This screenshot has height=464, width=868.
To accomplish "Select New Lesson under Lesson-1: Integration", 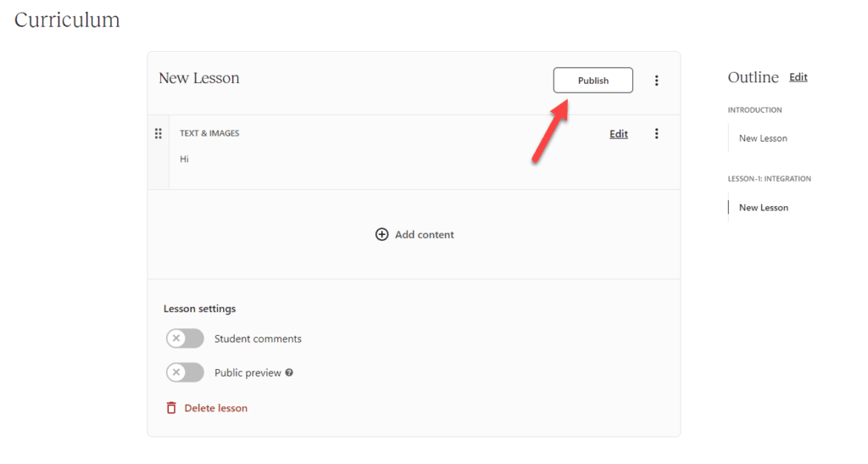I will coord(764,208).
